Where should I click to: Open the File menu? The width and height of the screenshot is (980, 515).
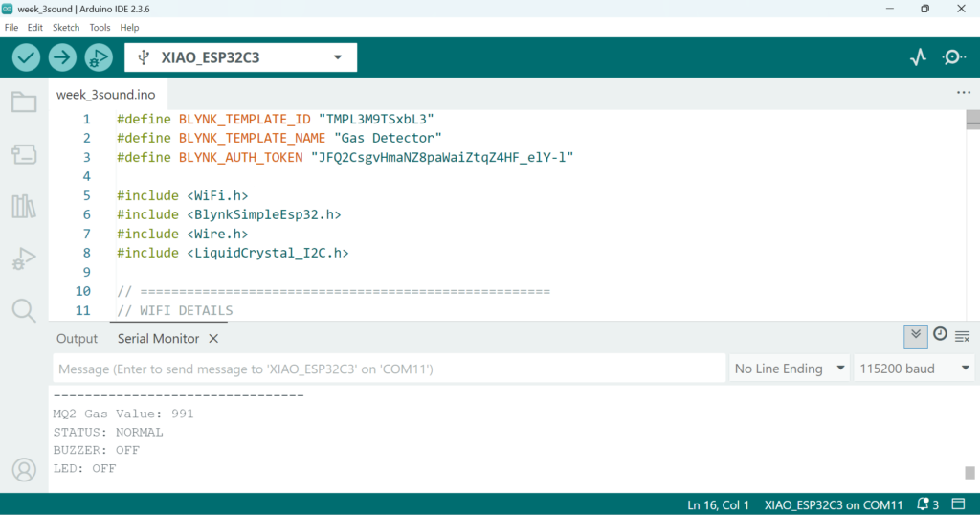11,28
